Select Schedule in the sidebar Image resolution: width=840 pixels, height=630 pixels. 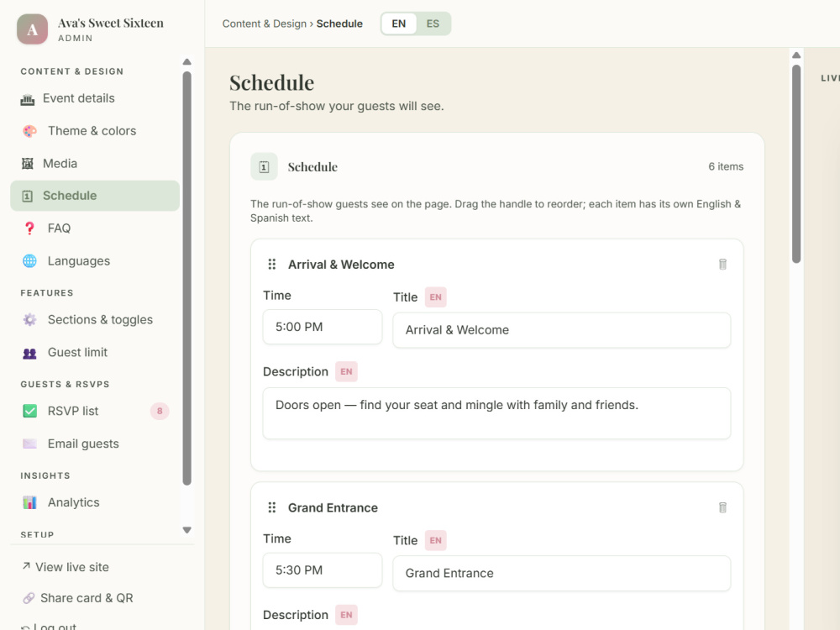[x=95, y=196]
